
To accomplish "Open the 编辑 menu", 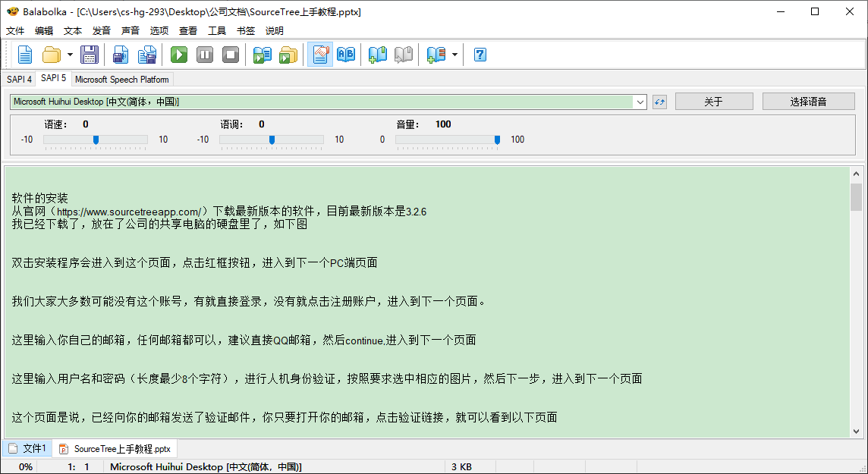I will (44, 31).
